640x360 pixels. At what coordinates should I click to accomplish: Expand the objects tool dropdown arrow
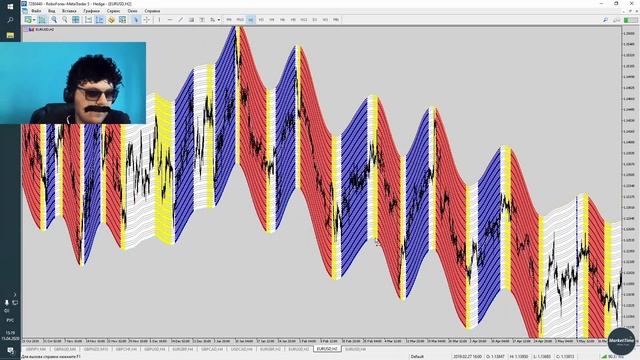pos(219,20)
